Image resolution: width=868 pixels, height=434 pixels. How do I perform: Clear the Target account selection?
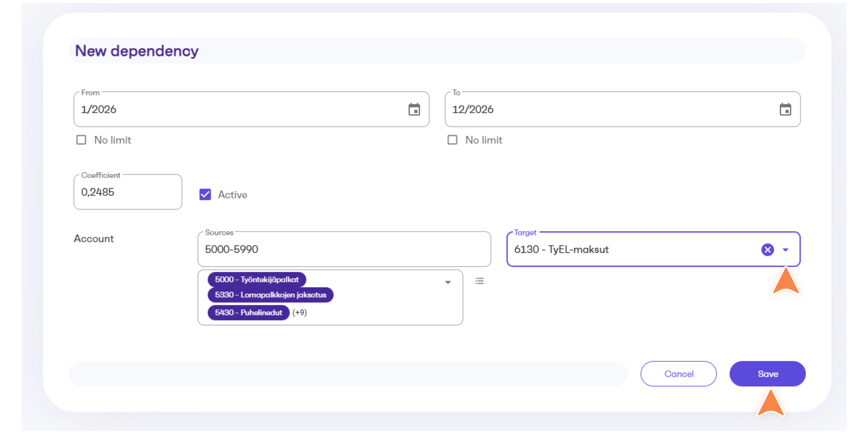tap(767, 250)
